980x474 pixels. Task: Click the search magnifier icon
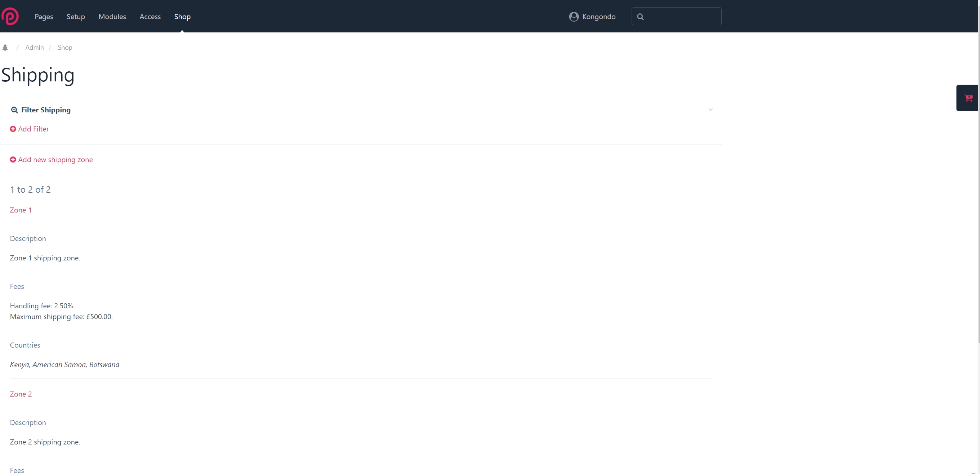click(640, 16)
